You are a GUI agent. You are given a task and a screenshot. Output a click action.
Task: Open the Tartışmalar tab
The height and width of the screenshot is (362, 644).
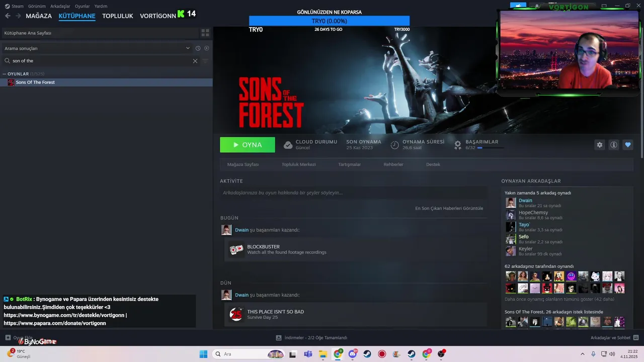[x=349, y=164]
